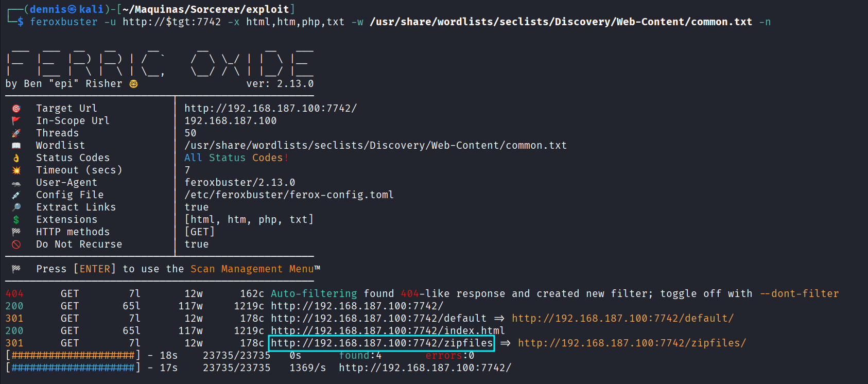Click the rocket icon next to Threads
This screenshot has width=868, height=384.
16,133
